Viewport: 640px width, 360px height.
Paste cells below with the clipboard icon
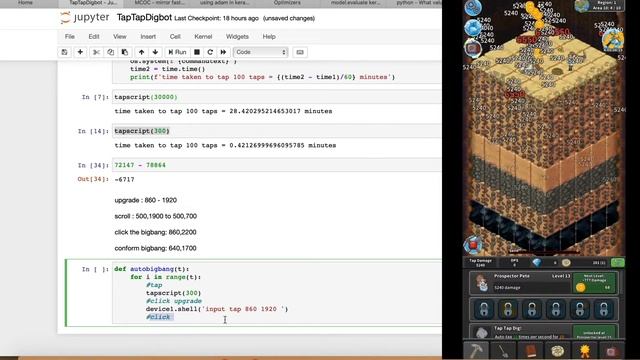click(125, 52)
